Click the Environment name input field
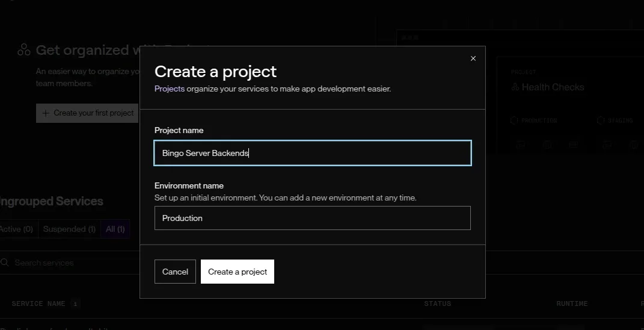This screenshot has width=644, height=330. 313,218
